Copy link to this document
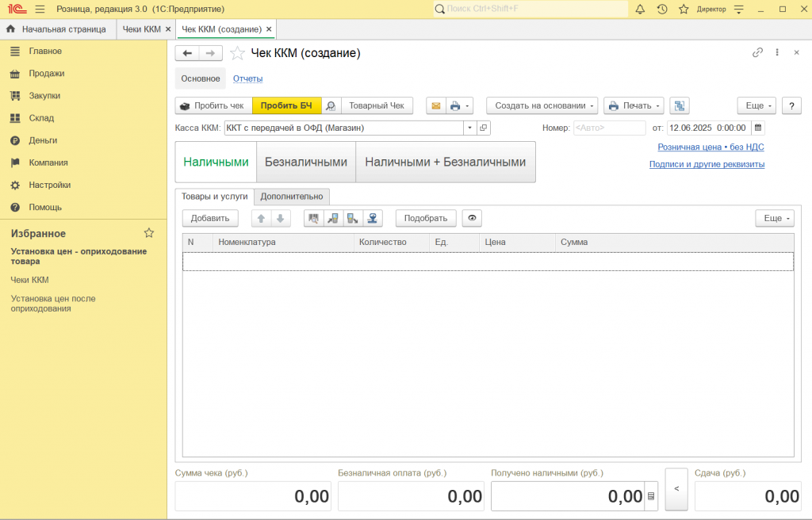The height and width of the screenshot is (520, 812). pos(757,52)
